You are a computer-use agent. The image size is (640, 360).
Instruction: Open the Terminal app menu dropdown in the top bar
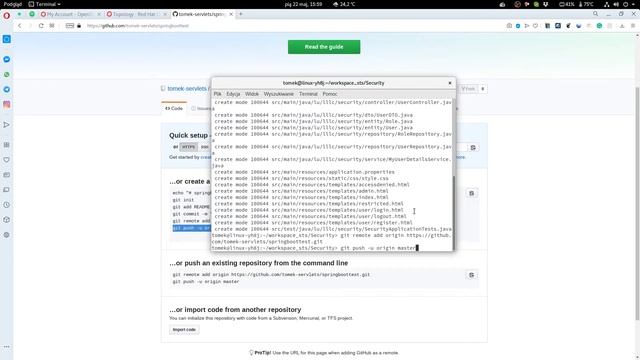click(x=44, y=4)
